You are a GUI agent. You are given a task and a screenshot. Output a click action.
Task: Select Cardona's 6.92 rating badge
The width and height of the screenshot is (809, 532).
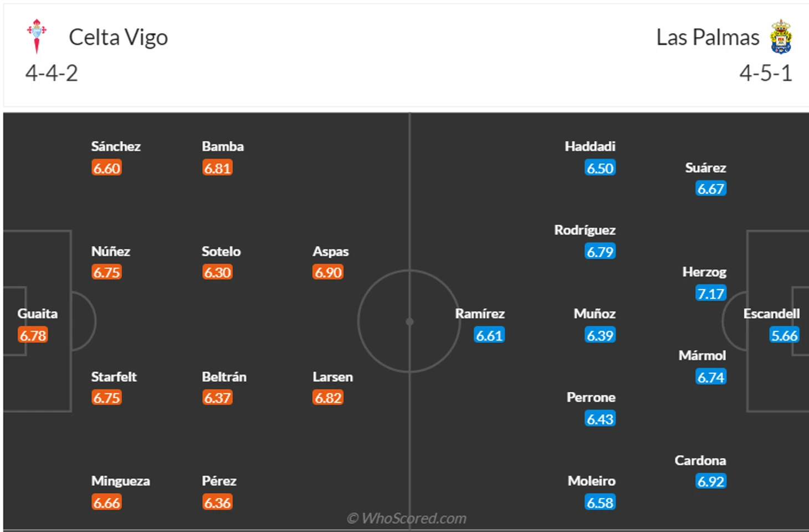[x=711, y=481]
